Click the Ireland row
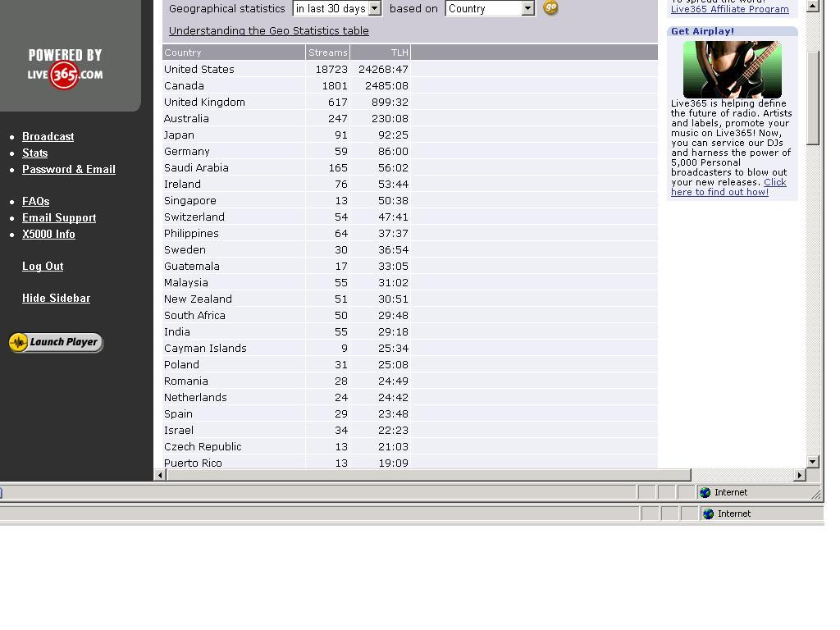The width and height of the screenshot is (840, 630). pyautogui.click(x=410, y=185)
